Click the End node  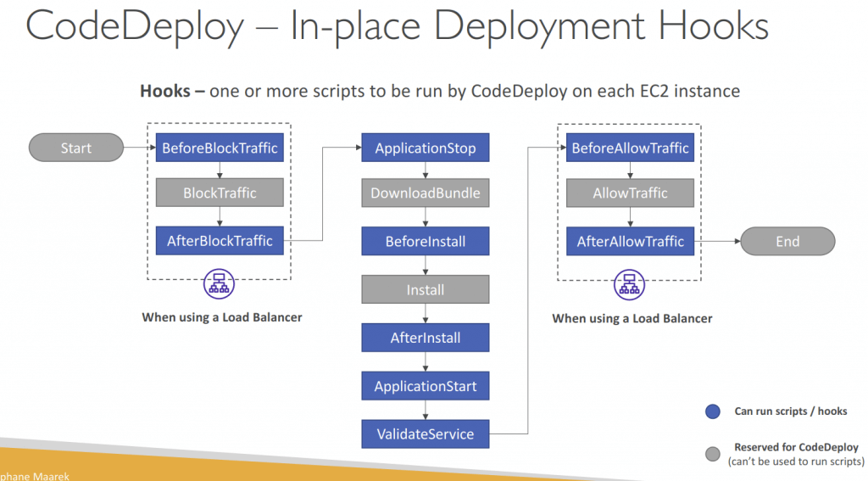coord(787,241)
